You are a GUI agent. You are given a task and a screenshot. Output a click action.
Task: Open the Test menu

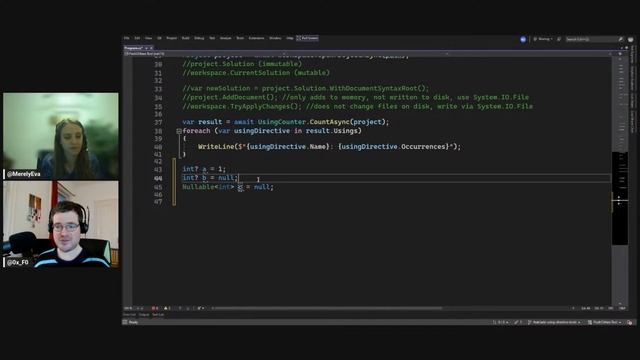212,38
